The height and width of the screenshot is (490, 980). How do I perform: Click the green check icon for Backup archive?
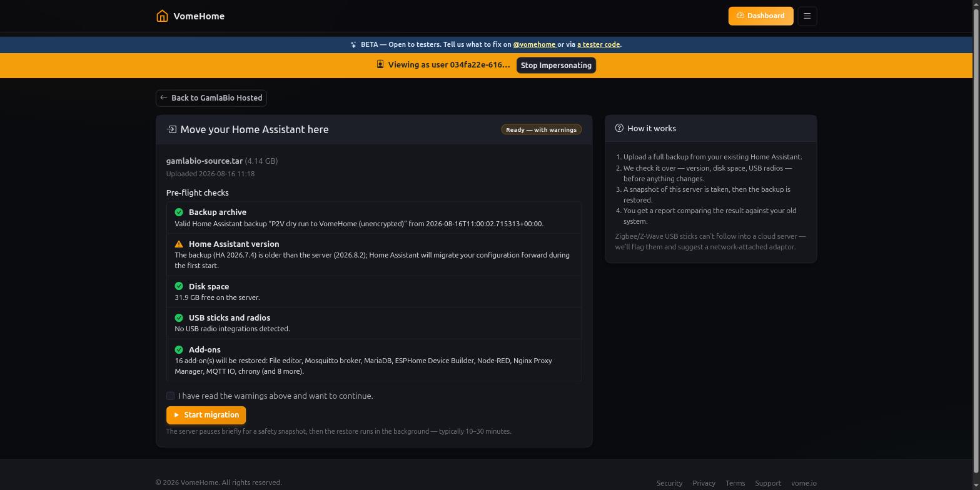tap(179, 212)
